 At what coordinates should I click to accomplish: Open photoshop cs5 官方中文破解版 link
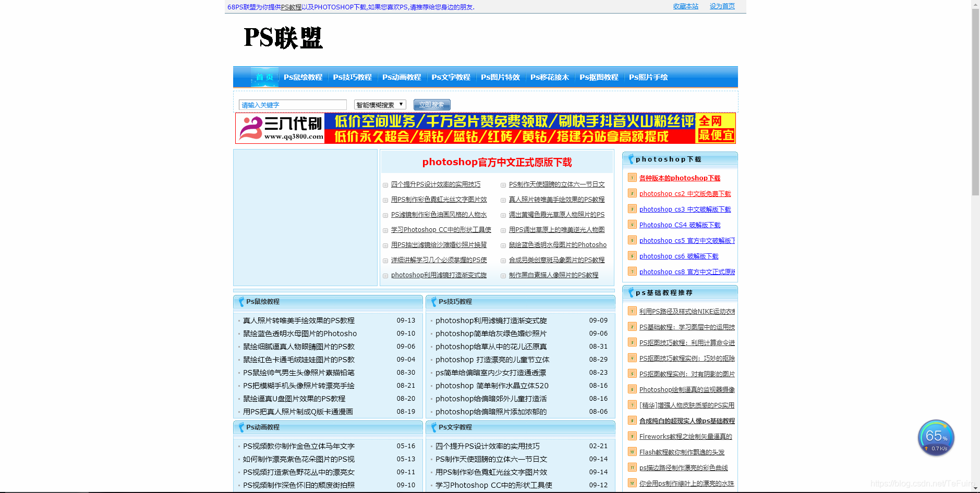(687, 240)
